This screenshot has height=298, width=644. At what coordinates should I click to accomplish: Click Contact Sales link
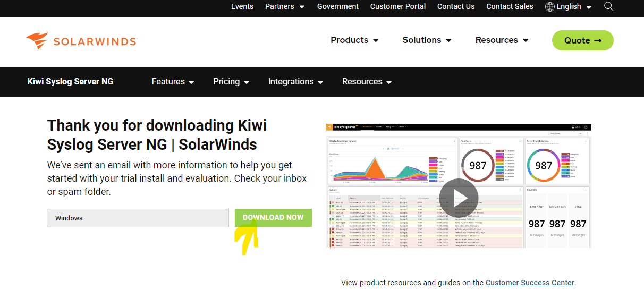[510, 6]
